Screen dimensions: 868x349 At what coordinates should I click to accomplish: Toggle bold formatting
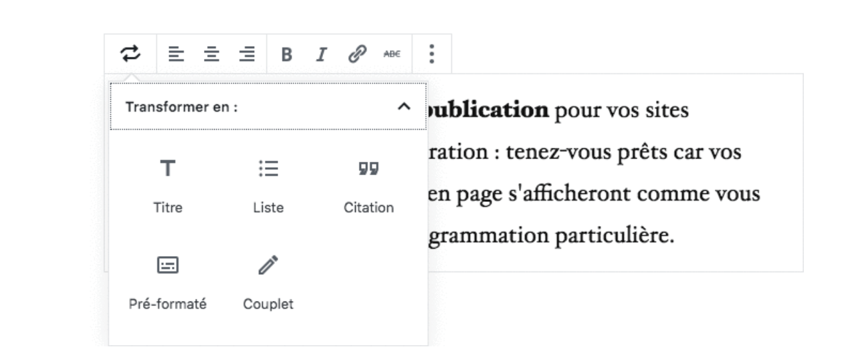tap(286, 54)
